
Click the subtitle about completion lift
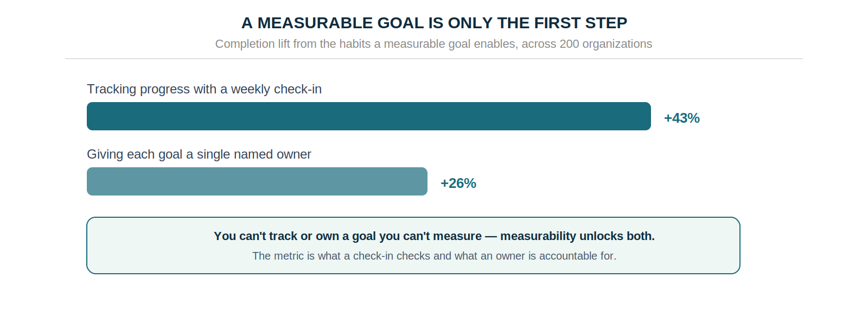point(434,44)
